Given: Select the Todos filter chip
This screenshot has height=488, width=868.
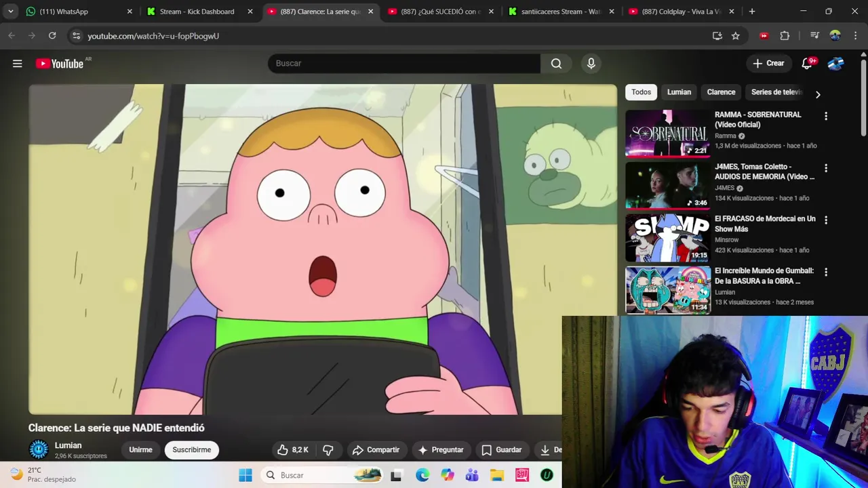Looking at the screenshot, I should pyautogui.click(x=641, y=92).
